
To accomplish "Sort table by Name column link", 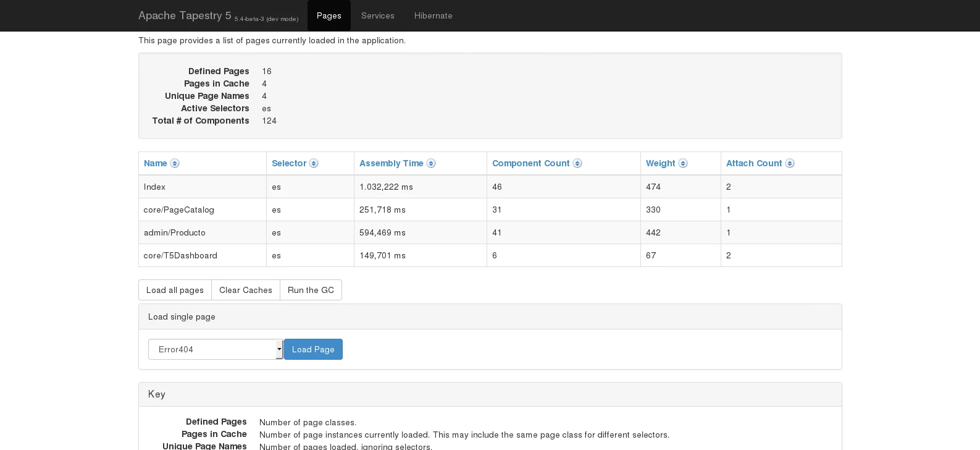I will click(x=155, y=163).
